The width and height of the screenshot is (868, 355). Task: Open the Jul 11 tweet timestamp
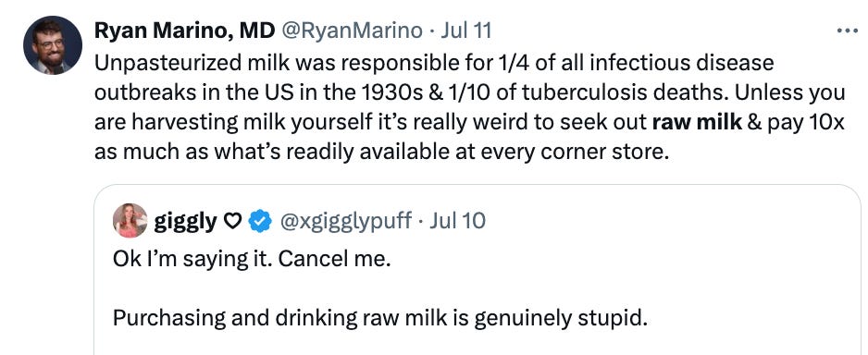[465, 31]
